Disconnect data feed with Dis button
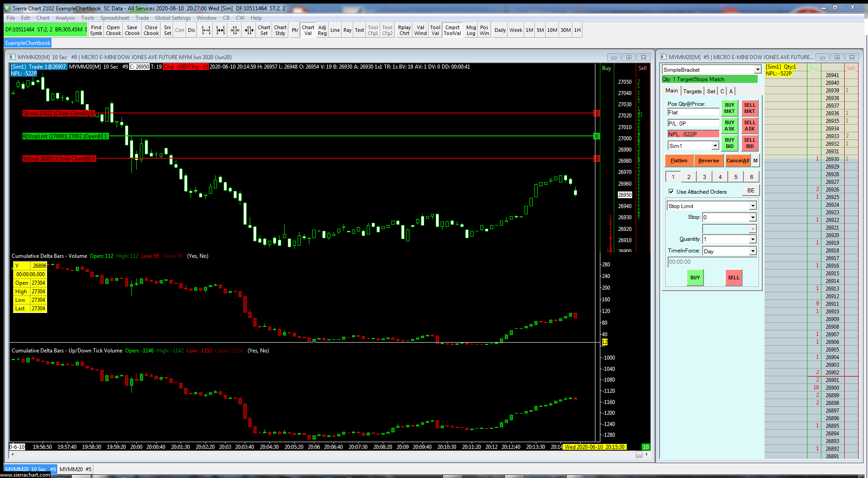The height and width of the screenshot is (478, 868). pos(191,30)
